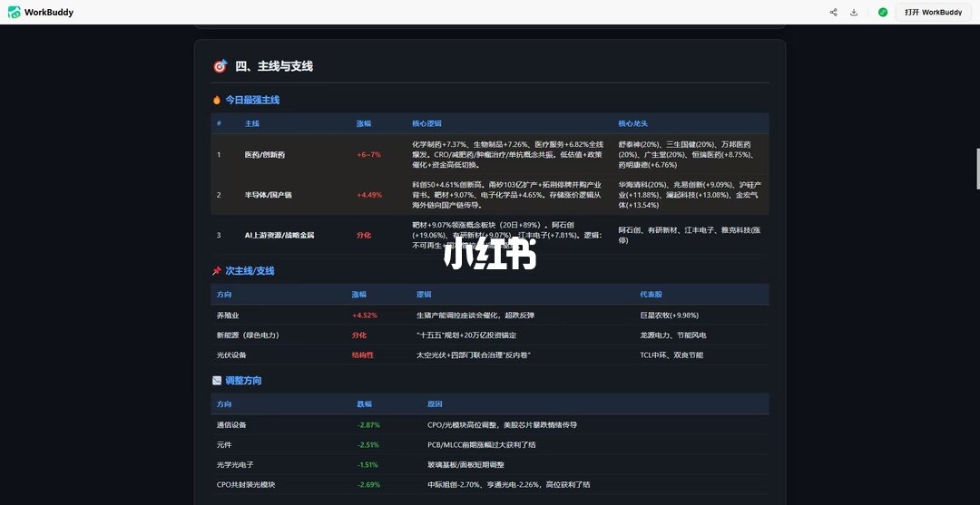Click the +4.49% gain value
This screenshot has width=980, height=505.
[369, 195]
